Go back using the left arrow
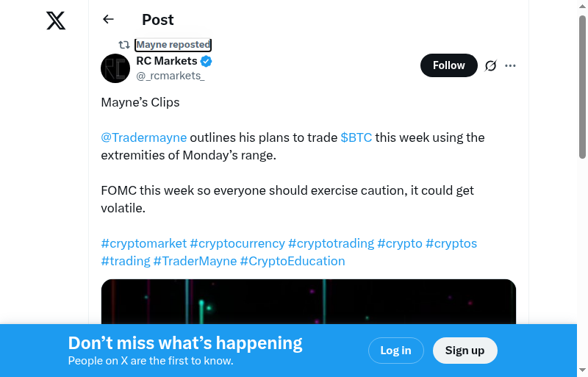This screenshot has height=377, width=588. 109,20
